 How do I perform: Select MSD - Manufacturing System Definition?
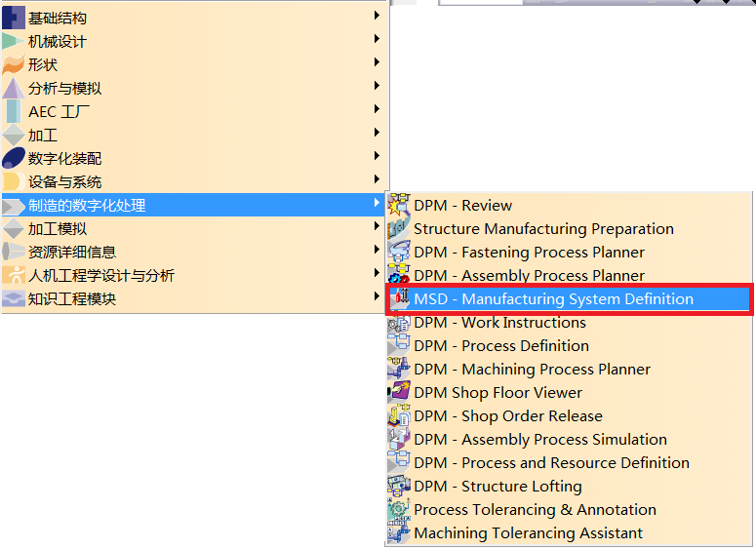(x=570, y=298)
